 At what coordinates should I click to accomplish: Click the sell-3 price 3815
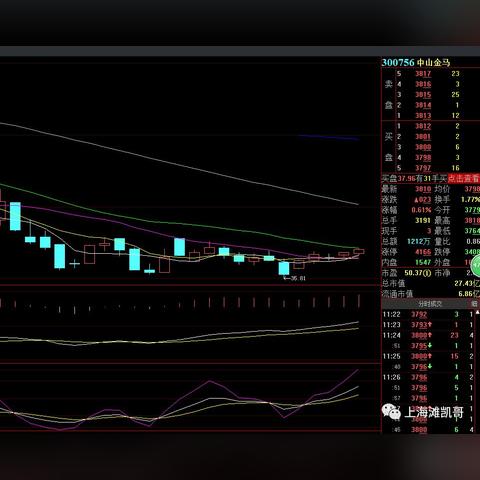[423, 95]
